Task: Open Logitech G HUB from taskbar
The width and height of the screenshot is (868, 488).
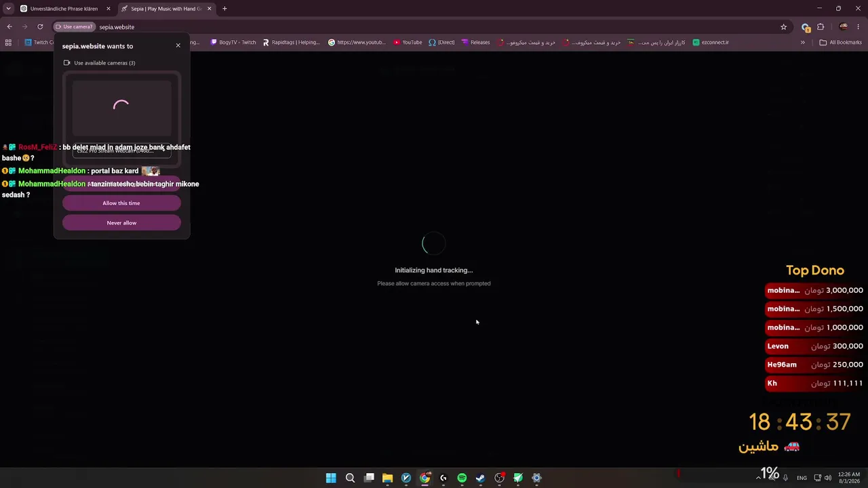Action: [x=443, y=478]
